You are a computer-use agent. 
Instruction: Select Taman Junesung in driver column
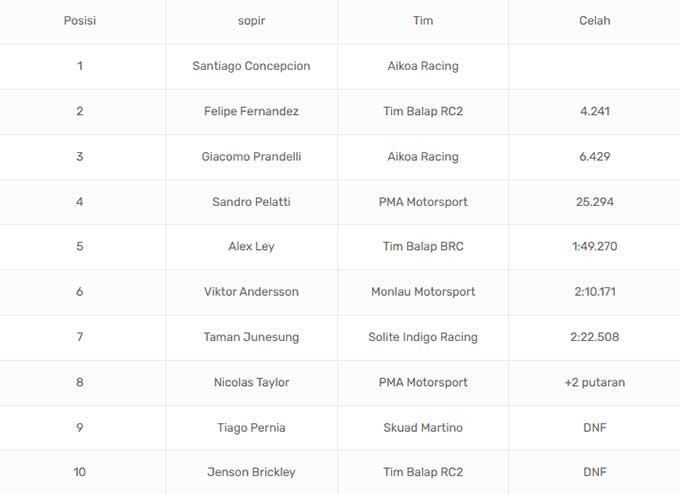[x=251, y=337]
